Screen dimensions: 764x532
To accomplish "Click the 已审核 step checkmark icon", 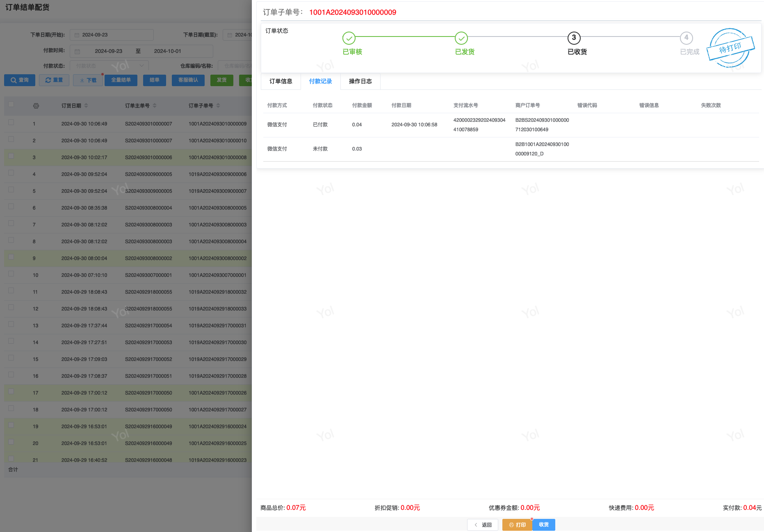I will click(349, 38).
